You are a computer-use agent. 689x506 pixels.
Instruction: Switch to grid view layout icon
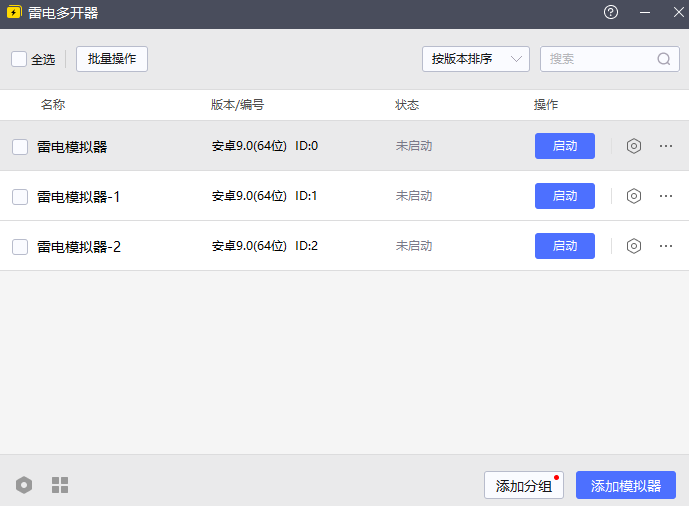60,485
